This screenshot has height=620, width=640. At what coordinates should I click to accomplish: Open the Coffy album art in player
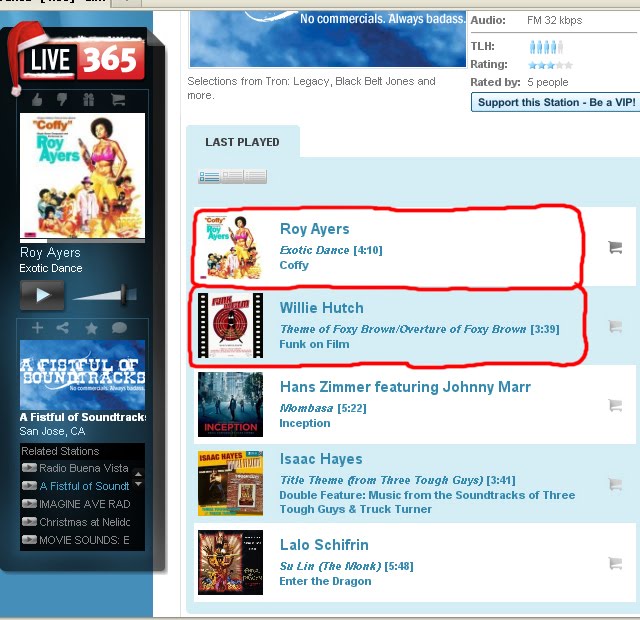82,176
